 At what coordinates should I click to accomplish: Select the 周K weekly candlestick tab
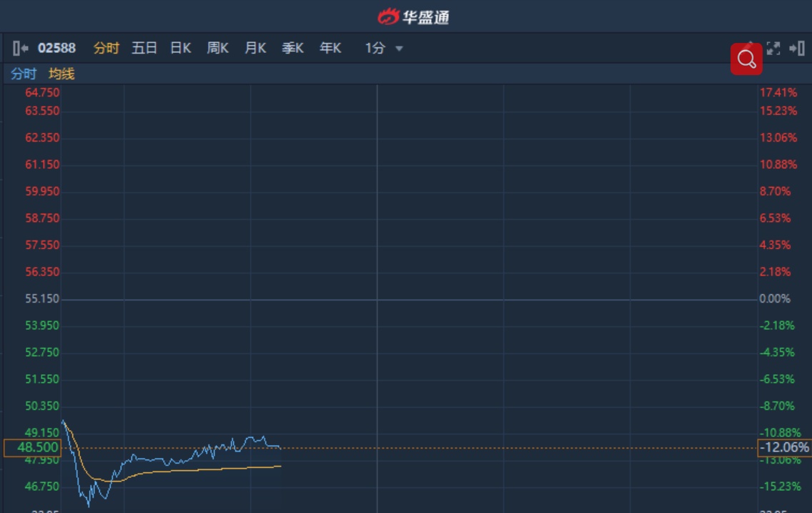pos(218,49)
